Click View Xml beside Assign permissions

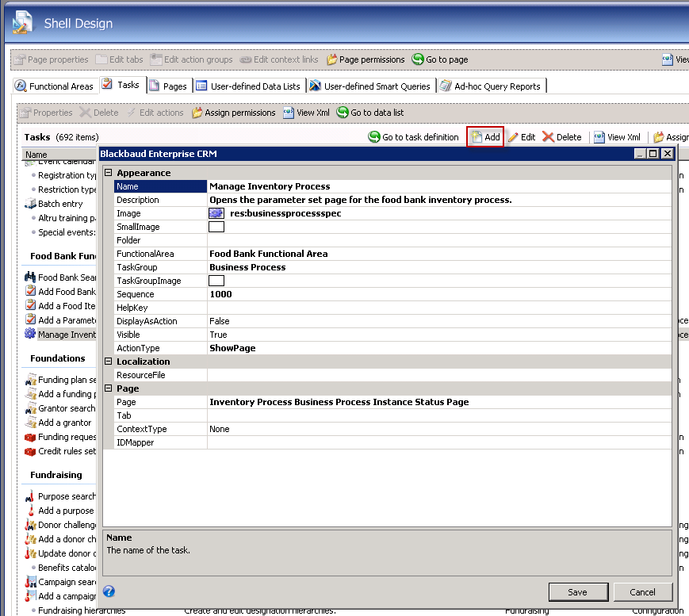pyautogui.click(x=307, y=113)
